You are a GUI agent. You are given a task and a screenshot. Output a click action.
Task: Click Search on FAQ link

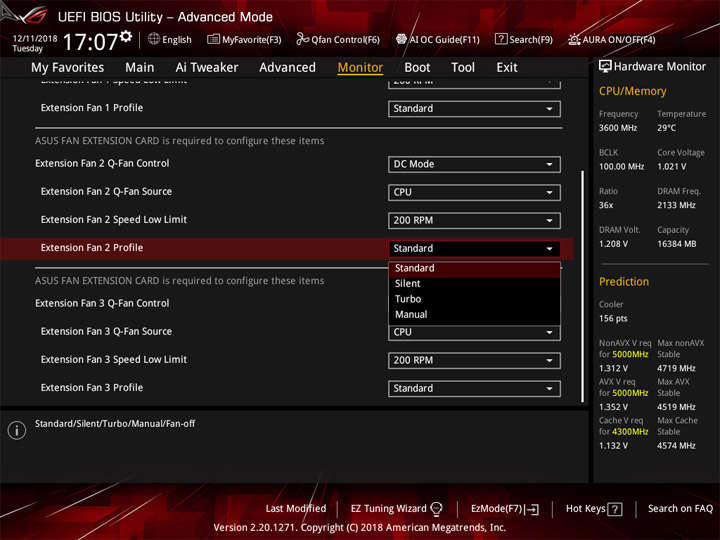(x=680, y=509)
